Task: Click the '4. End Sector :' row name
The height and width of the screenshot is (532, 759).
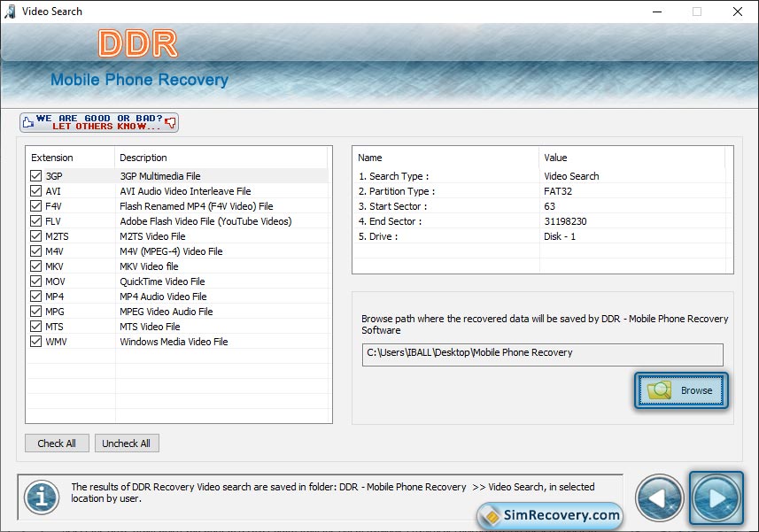Action: [x=390, y=221]
